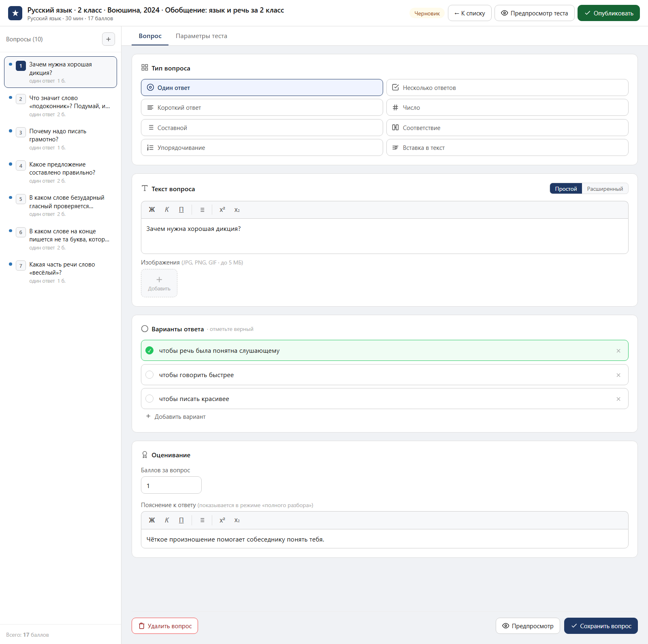This screenshot has height=644, width=648.
Task: Click the «Баллов за вопрос» input field
Action: [171, 485]
